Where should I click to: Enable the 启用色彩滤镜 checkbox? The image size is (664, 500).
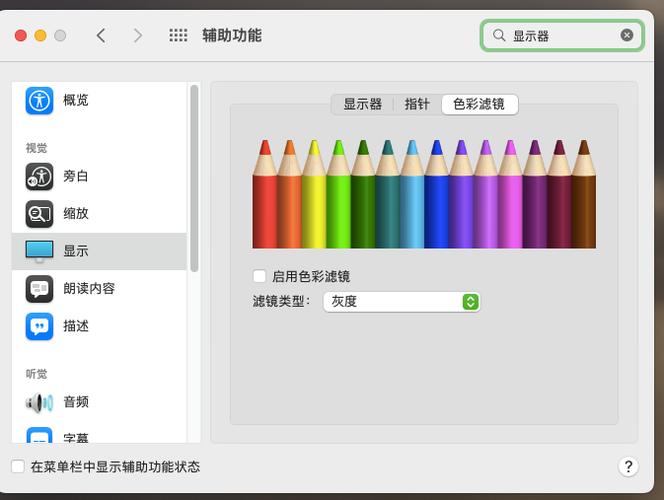pyautogui.click(x=259, y=276)
